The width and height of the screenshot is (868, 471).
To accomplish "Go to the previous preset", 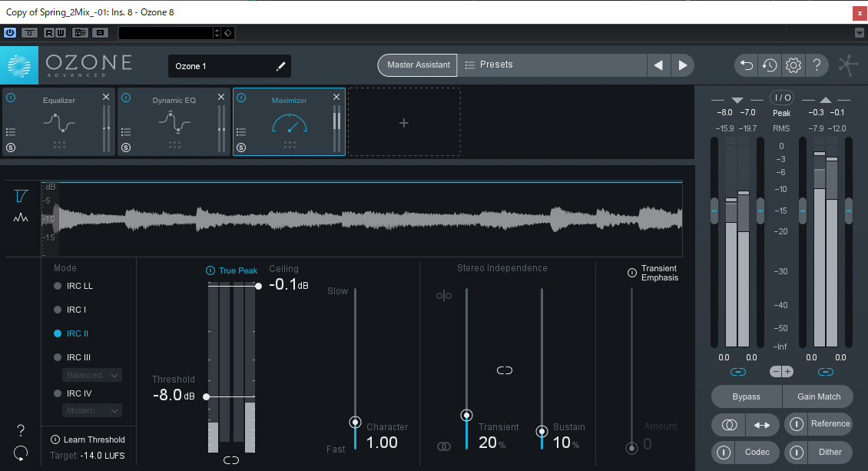I will pyautogui.click(x=659, y=65).
